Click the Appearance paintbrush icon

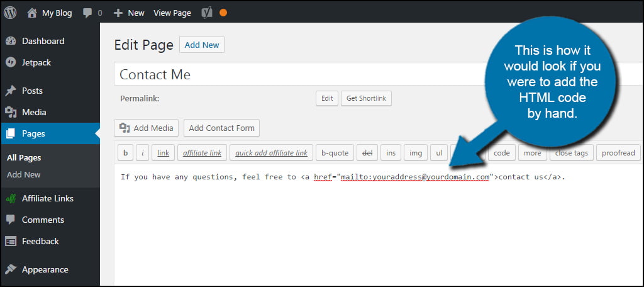[11, 270]
